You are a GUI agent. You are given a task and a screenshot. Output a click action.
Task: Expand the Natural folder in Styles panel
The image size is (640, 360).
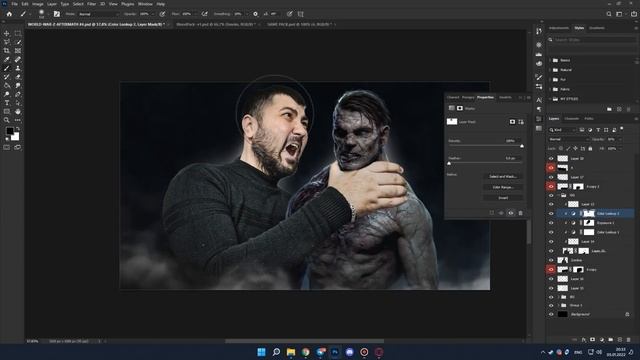(x=550, y=70)
